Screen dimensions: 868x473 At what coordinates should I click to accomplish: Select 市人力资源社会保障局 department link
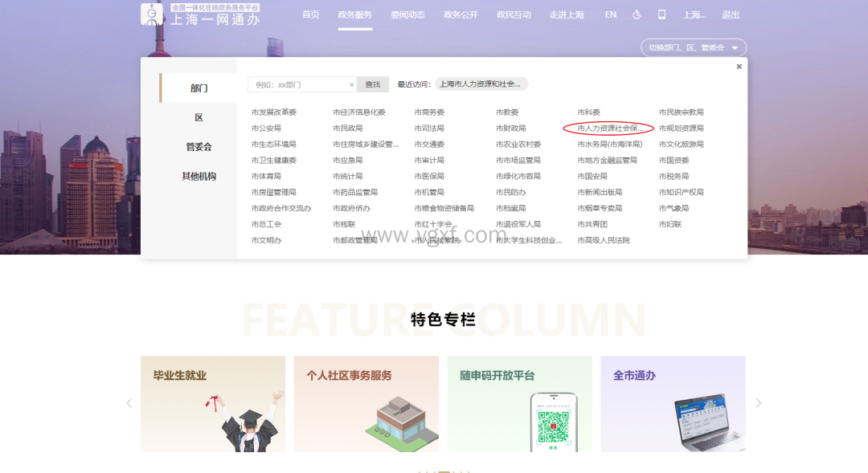[x=609, y=128]
